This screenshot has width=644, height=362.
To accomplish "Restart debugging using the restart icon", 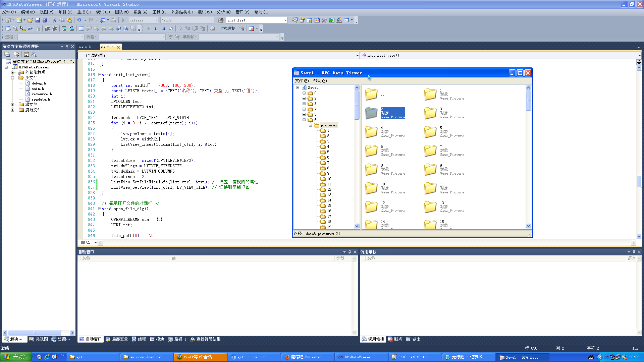I will 171,28.
